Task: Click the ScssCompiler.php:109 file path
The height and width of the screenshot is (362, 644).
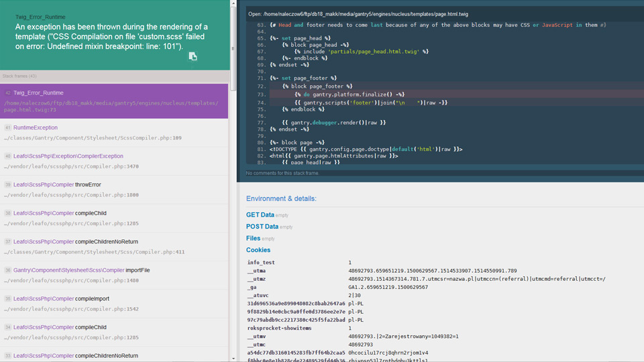Action: coord(93,138)
